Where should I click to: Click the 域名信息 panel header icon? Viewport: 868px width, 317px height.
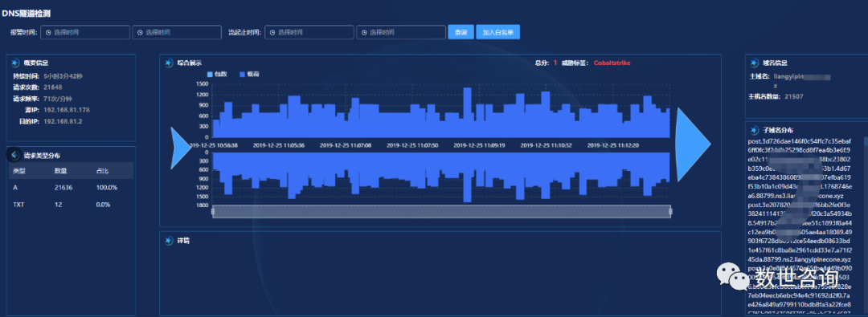[x=754, y=63]
